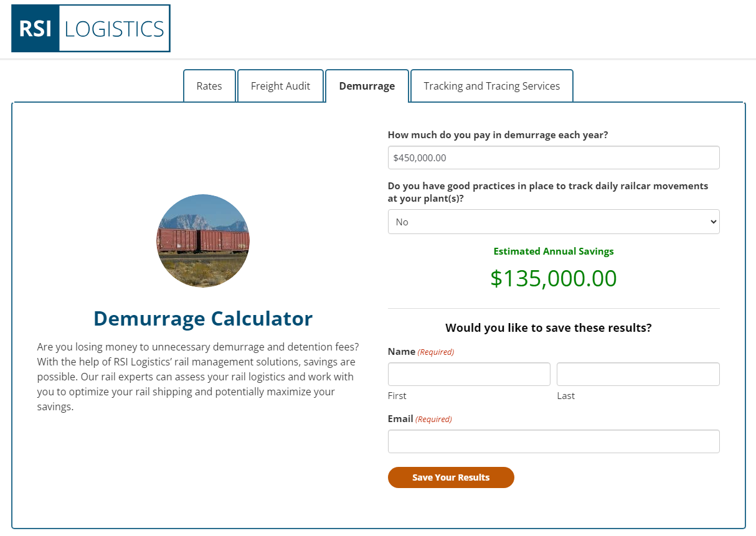The image size is (756, 536).
Task: Click the Email input field
Action: click(x=554, y=441)
